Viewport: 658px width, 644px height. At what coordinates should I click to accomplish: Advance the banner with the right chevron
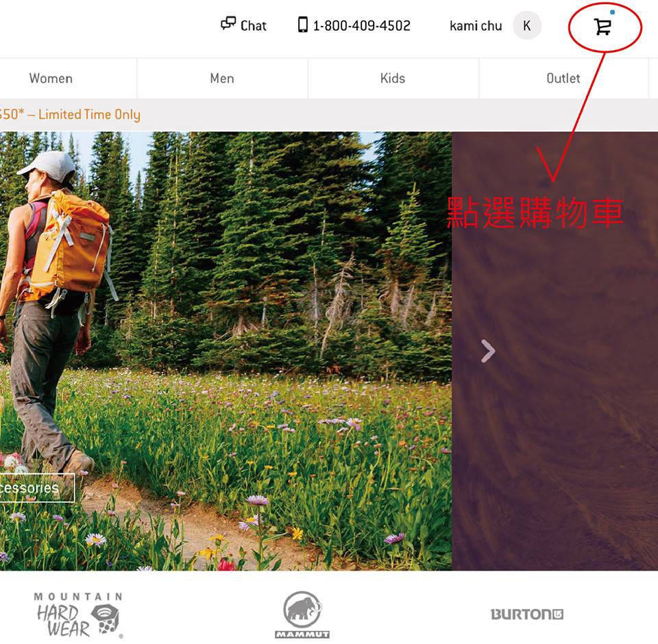pos(488,351)
